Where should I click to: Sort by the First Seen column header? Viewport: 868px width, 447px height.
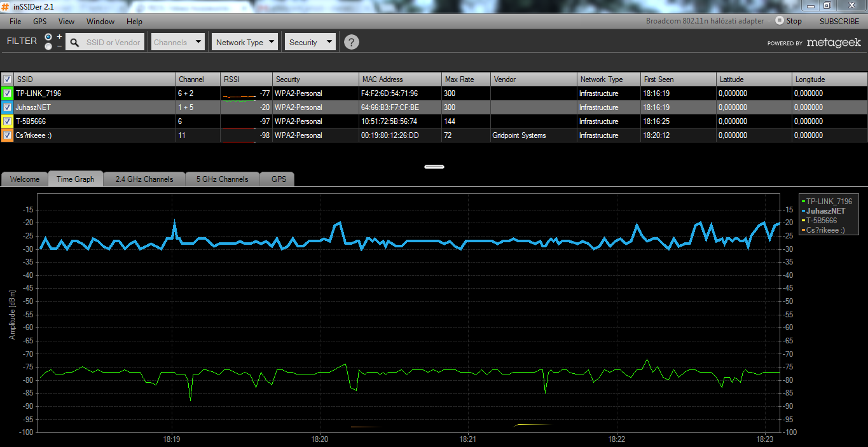tap(679, 79)
